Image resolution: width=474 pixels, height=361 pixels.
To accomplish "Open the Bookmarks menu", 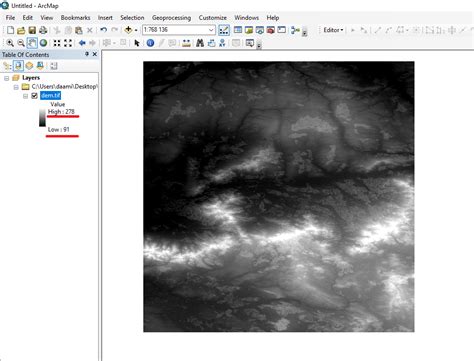I will tap(75, 18).
